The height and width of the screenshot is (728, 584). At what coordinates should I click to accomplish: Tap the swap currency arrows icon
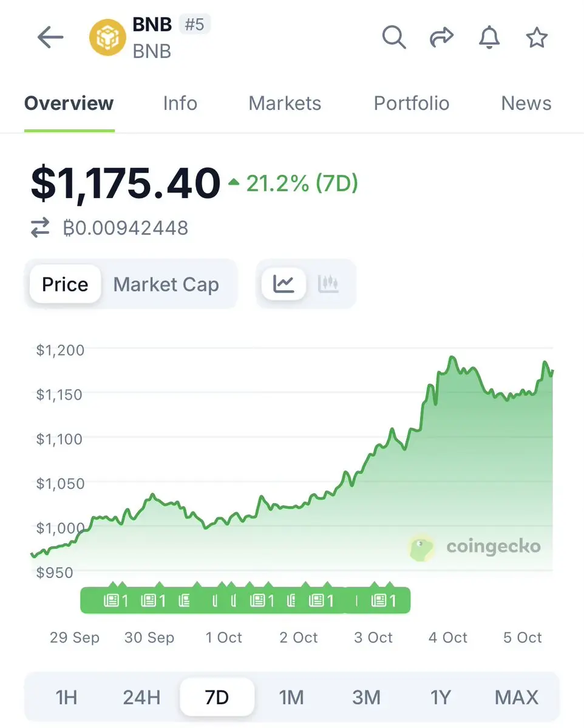(x=40, y=228)
